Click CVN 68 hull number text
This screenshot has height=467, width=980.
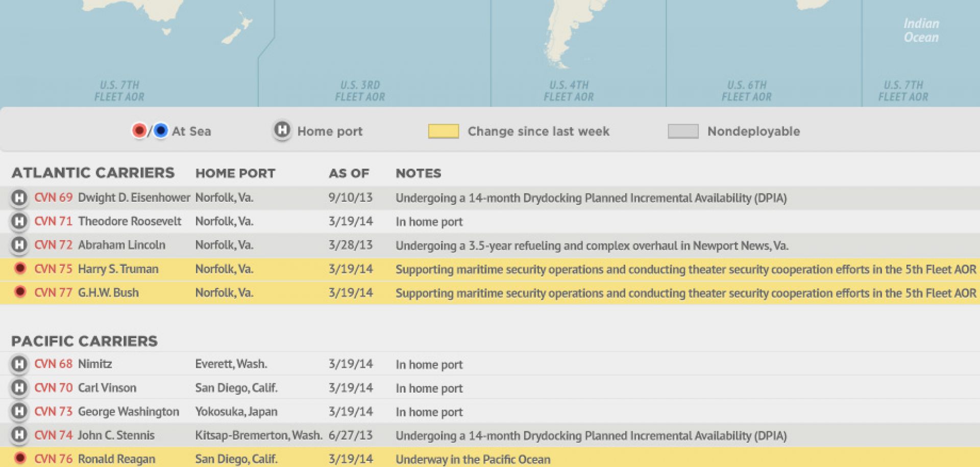(54, 364)
